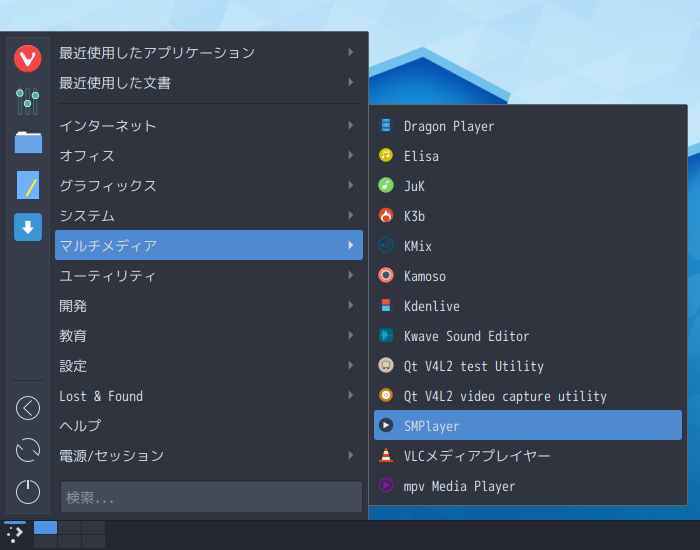Click the Qt V4L2 test Utility icon
Screen dimensions: 700x550
tap(386, 365)
